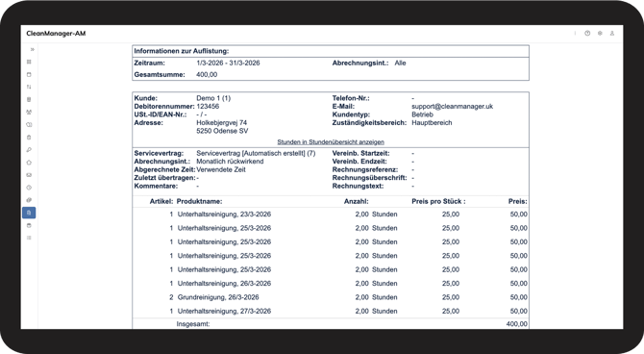Click Gesamtsumme value '400,00'
644x354 pixels.
click(207, 75)
